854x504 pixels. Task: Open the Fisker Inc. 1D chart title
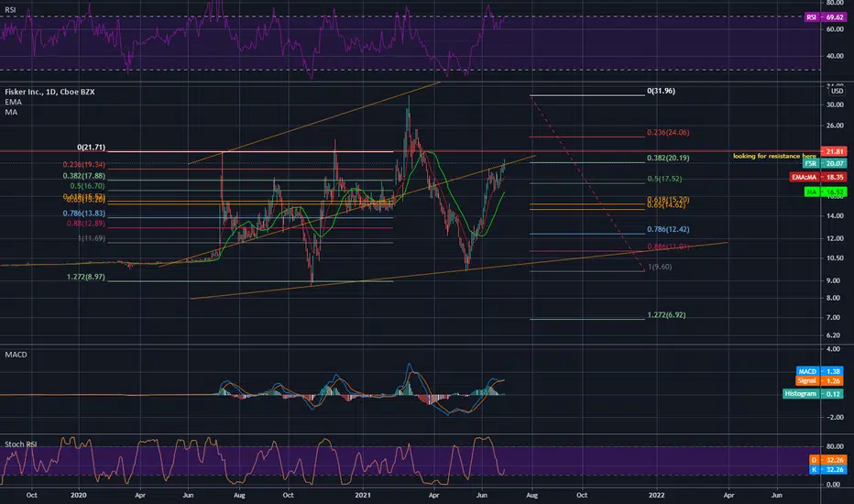49,92
